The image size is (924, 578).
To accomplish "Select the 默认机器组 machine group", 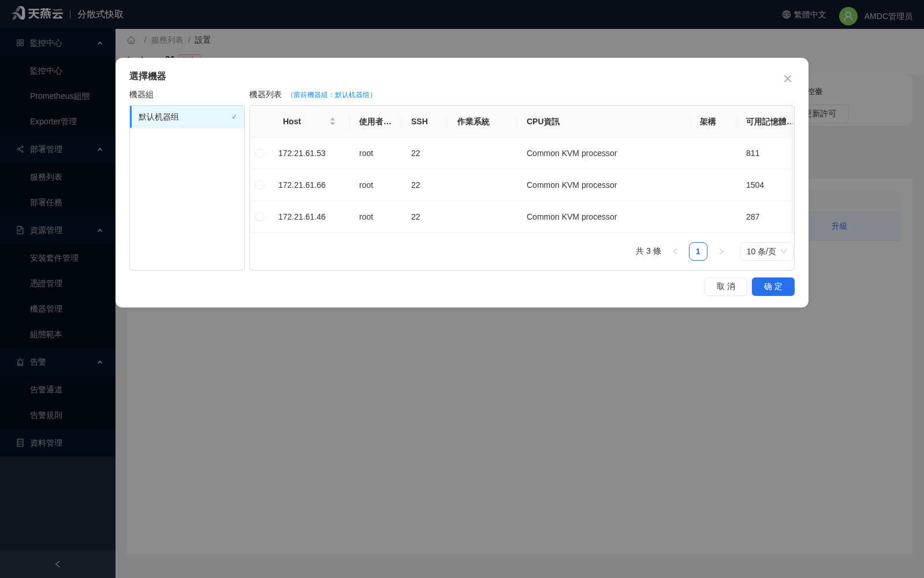I will pos(187,117).
